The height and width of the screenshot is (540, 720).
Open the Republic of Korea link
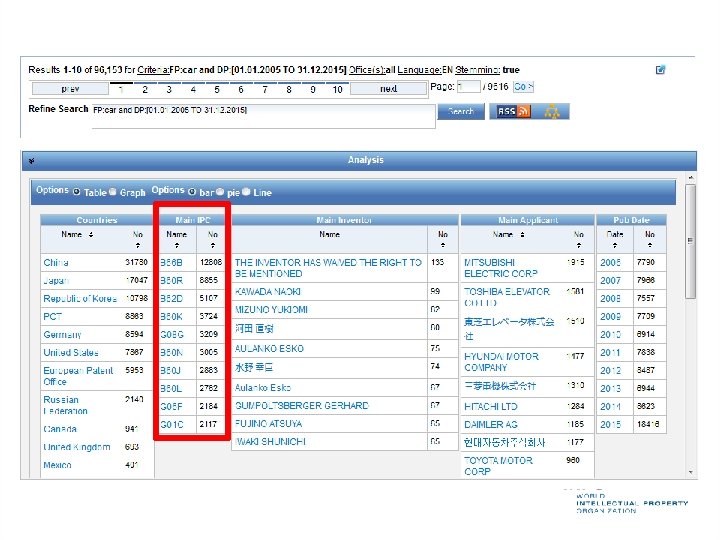(x=80, y=298)
